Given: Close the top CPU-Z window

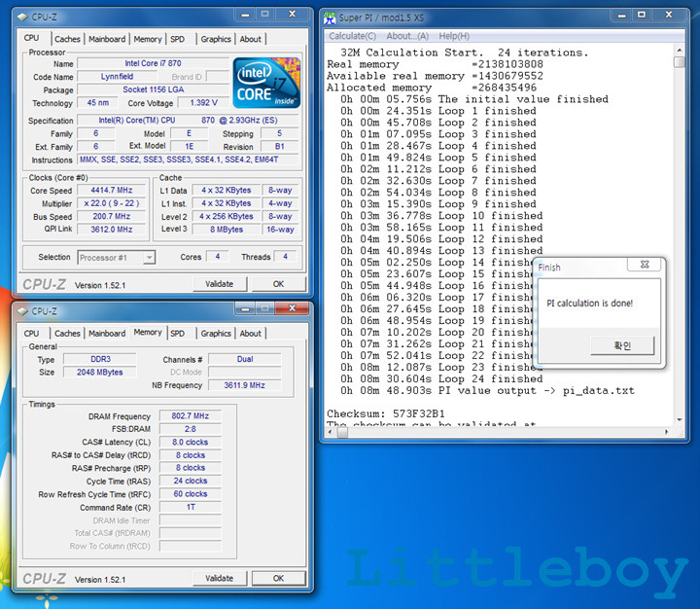Looking at the screenshot, I should (292, 15).
